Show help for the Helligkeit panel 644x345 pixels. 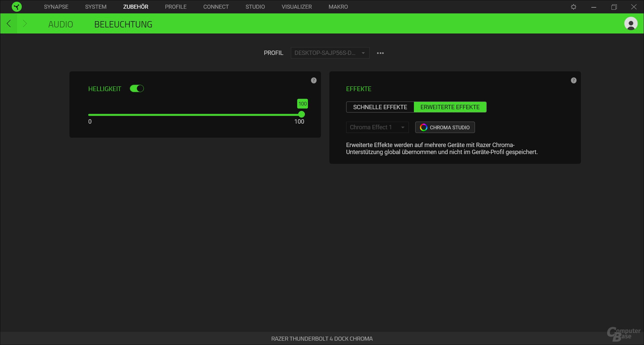pos(314,80)
